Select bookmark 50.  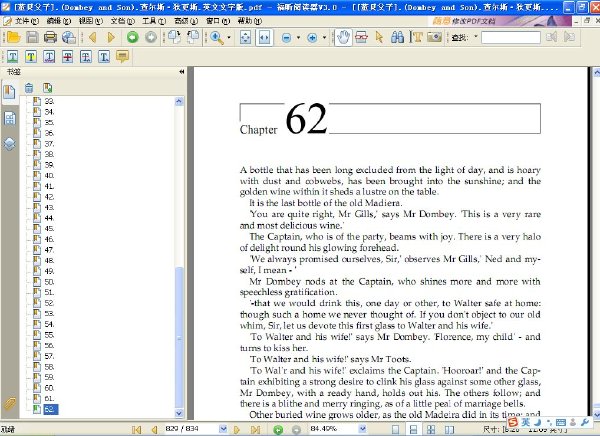tap(49, 282)
